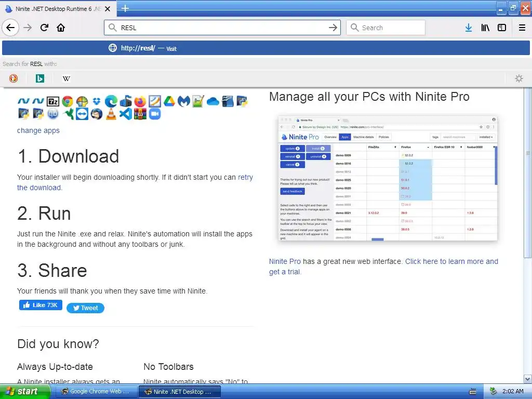Click the Google Drive triangle icon
Screen dimensions: 532x399
(x=169, y=101)
